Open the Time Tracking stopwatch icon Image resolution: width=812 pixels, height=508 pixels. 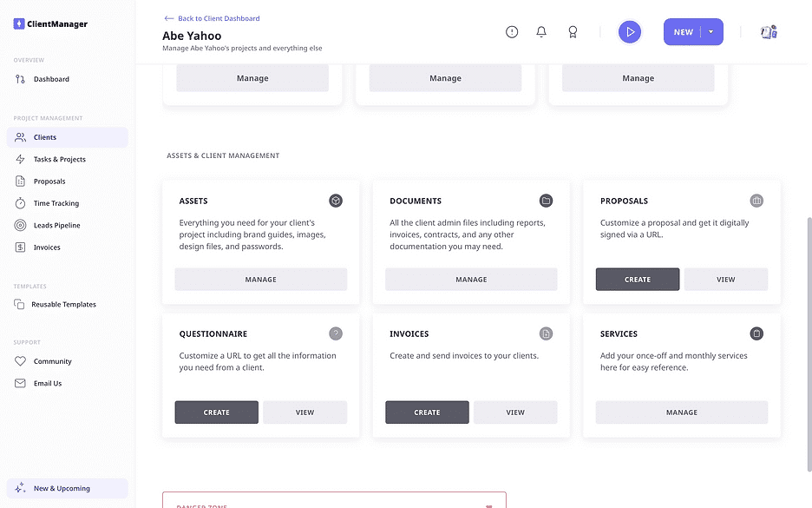[18, 202]
